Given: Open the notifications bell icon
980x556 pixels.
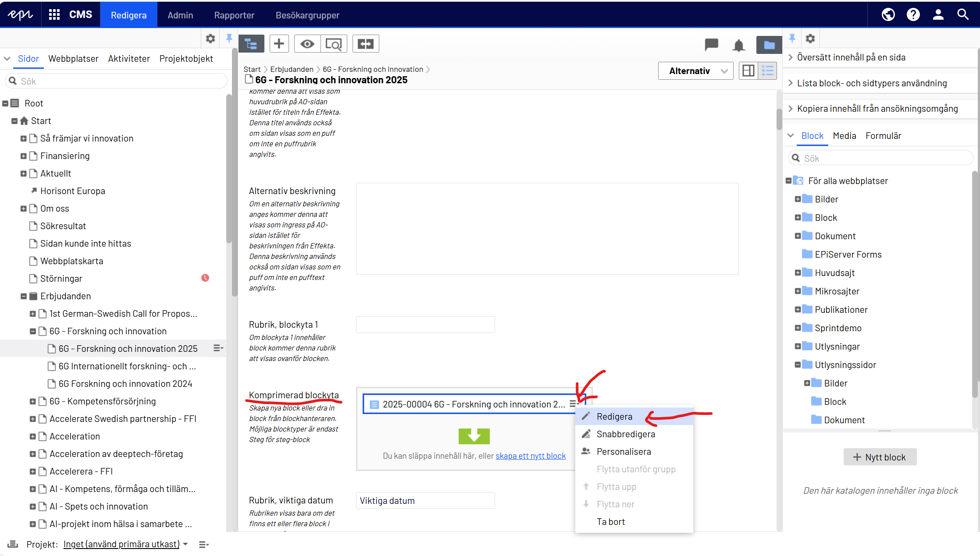Looking at the screenshot, I should click(x=739, y=45).
